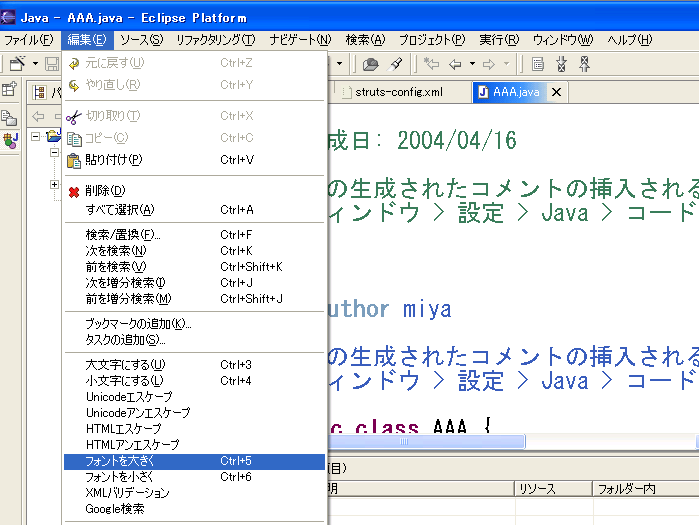Choose HTMLアンエスケープ entry
Screen dimensions: 699x525
point(194,445)
